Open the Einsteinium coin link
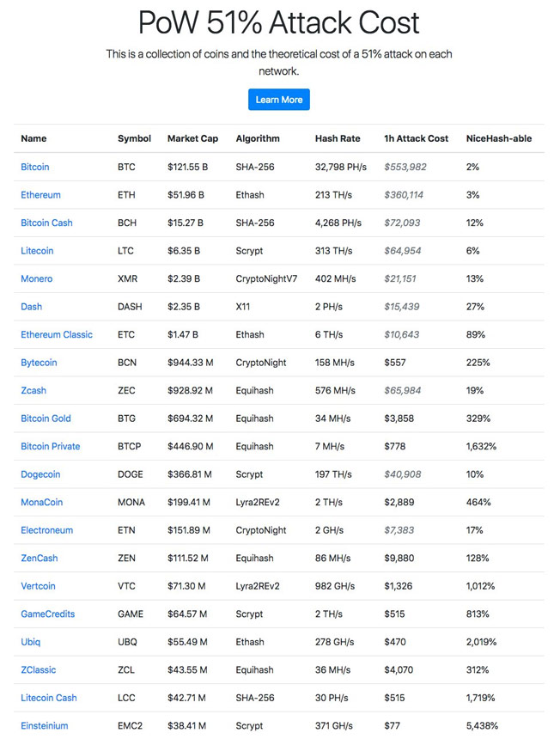Viewport: 560px width, 739px height. tap(44, 725)
